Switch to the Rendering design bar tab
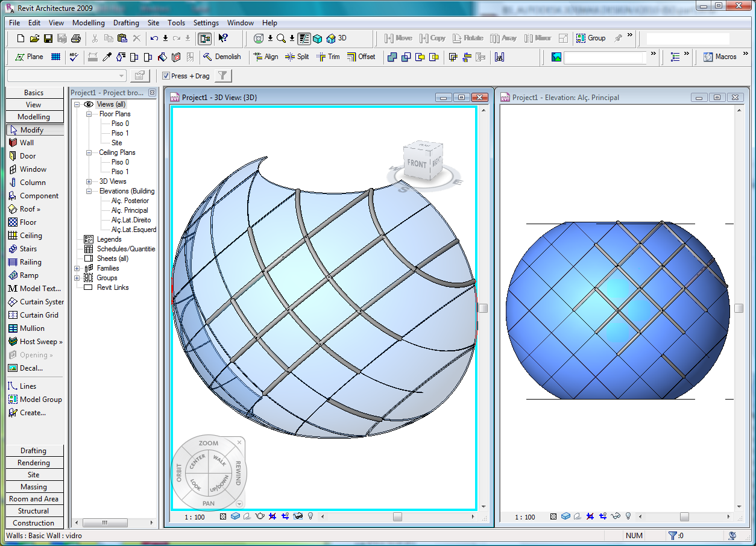The height and width of the screenshot is (546, 756). [x=34, y=463]
